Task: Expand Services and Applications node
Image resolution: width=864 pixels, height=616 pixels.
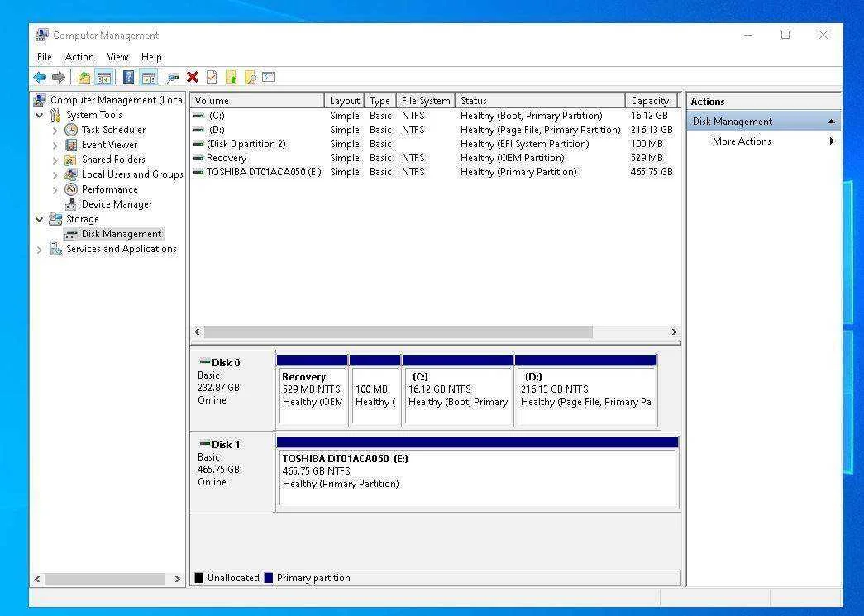Action: 39,250
